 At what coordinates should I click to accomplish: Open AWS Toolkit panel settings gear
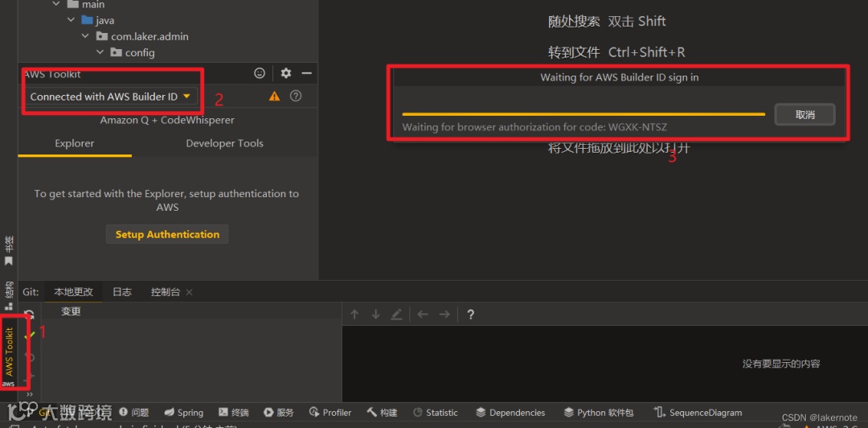pyautogui.click(x=285, y=73)
